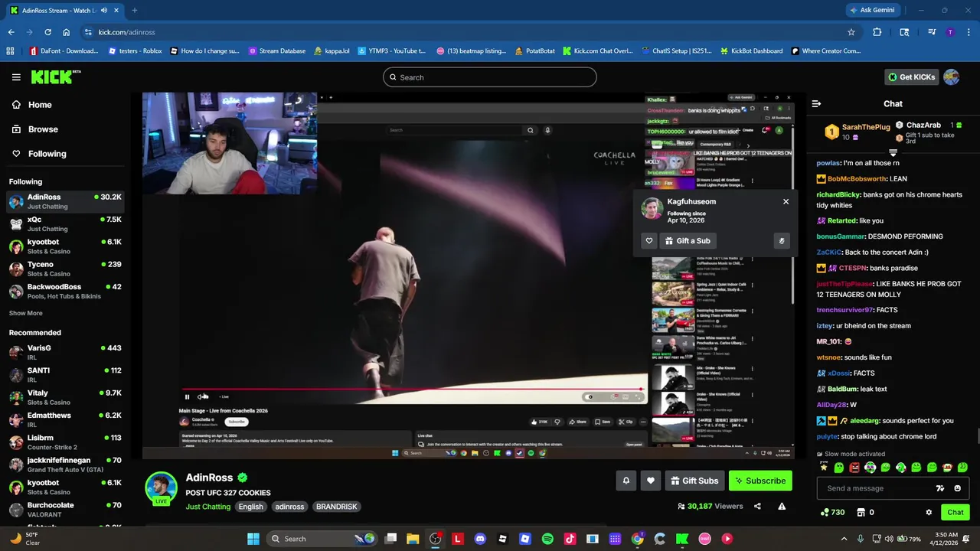Open KickBot Dashboard bookmark
The image size is (980, 551).
click(751, 51)
